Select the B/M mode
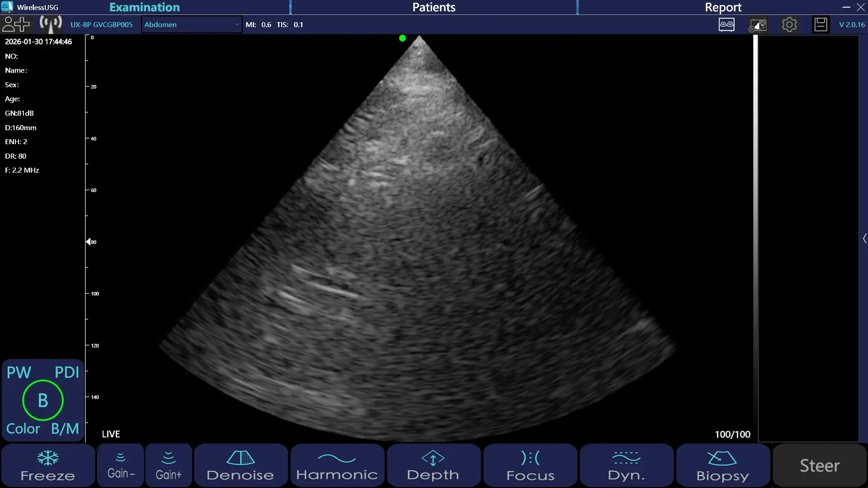The width and height of the screenshot is (868, 488). coord(65,428)
